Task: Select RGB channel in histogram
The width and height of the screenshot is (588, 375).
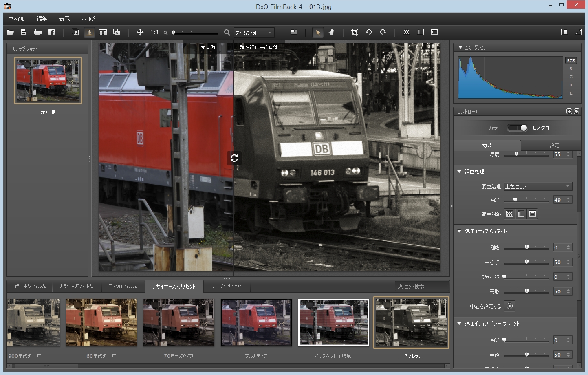Action: [571, 60]
